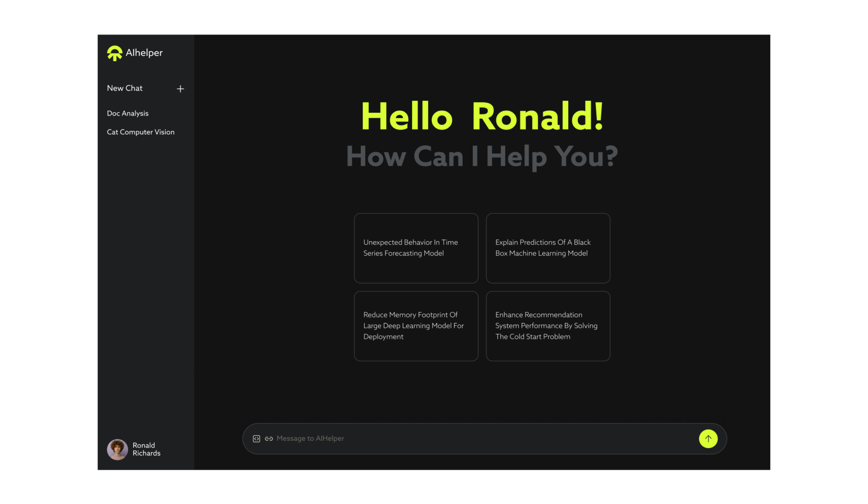This screenshot has height=504, width=868.
Task: Click the How Can I Help You? subheading
Action: click(482, 157)
